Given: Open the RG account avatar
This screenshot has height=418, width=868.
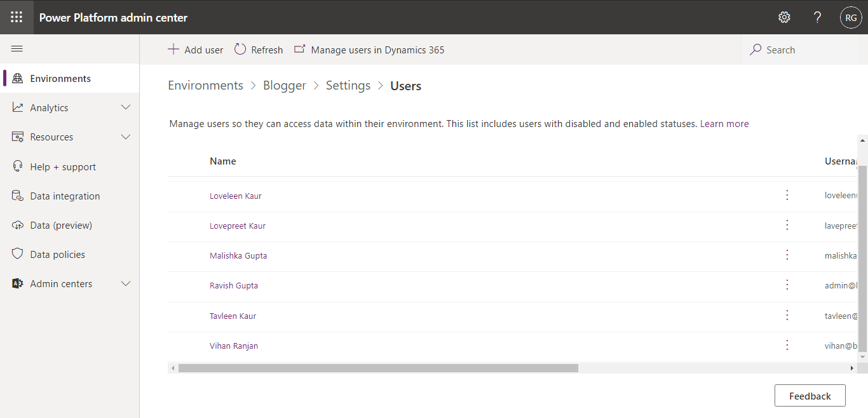Looking at the screenshot, I should 851,17.
